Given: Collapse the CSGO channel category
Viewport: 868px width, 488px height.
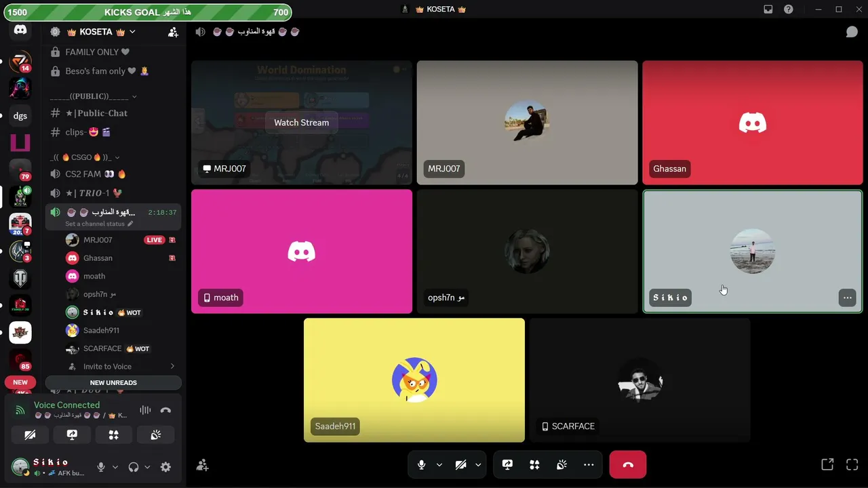Looking at the screenshot, I should [85, 157].
